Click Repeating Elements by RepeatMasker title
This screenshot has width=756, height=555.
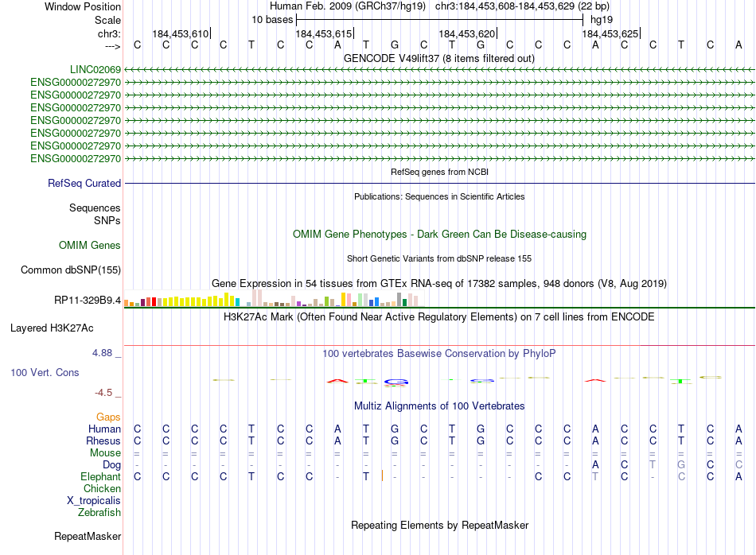(x=439, y=525)
